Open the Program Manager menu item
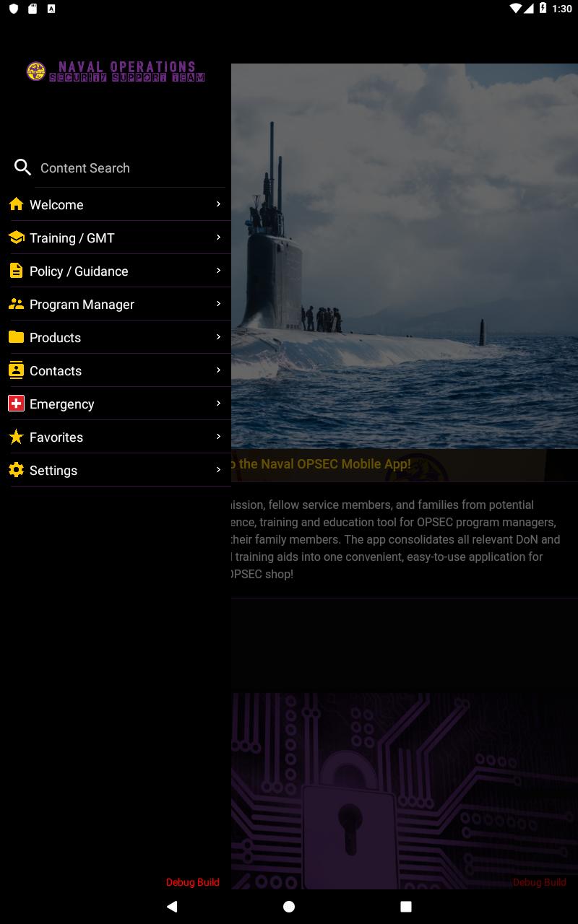578x924 pixels. pos(116,304)
